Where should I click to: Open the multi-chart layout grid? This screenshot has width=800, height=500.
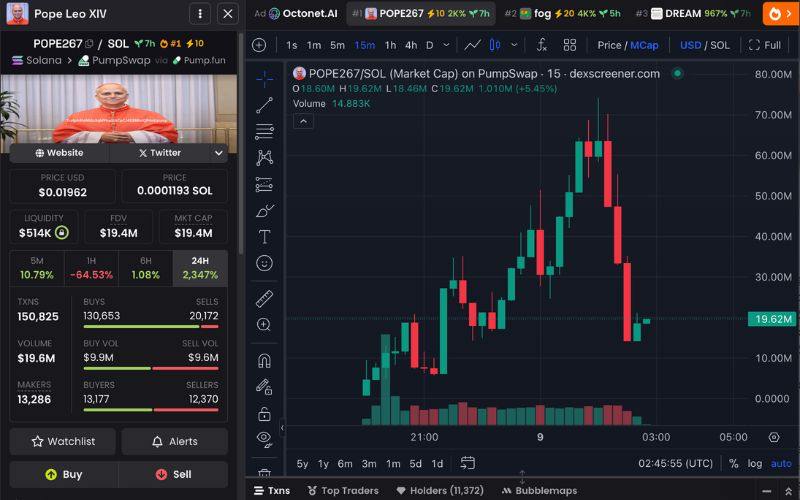click(569, 45)
